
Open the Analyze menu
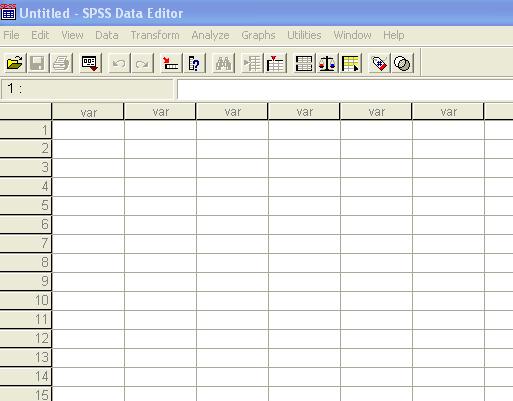click(210, 35)
